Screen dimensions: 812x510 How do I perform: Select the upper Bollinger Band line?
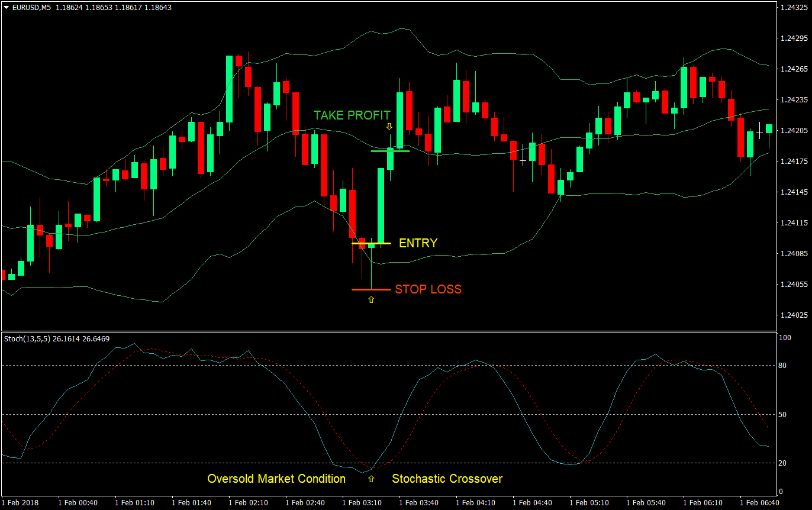(x=402, y=27)
